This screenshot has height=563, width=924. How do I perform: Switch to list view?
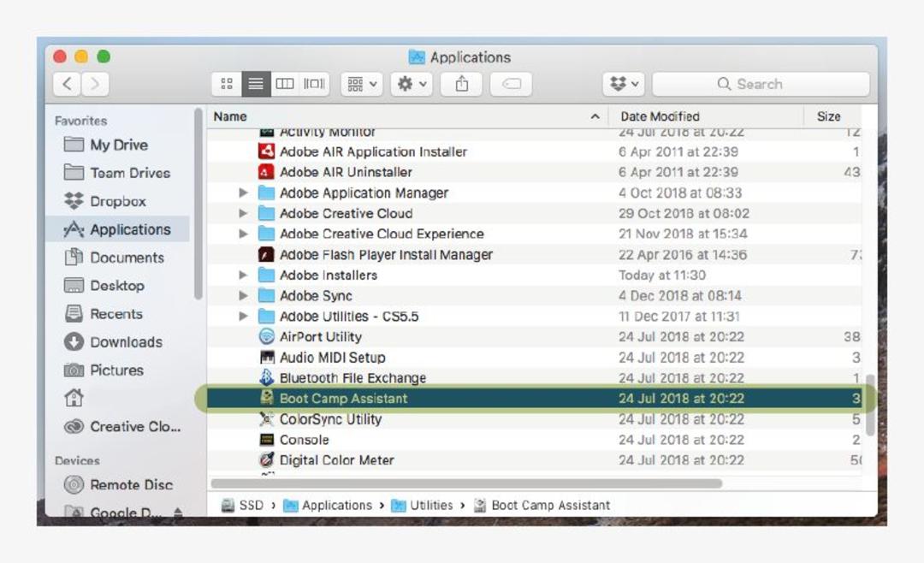click(256, 85)
